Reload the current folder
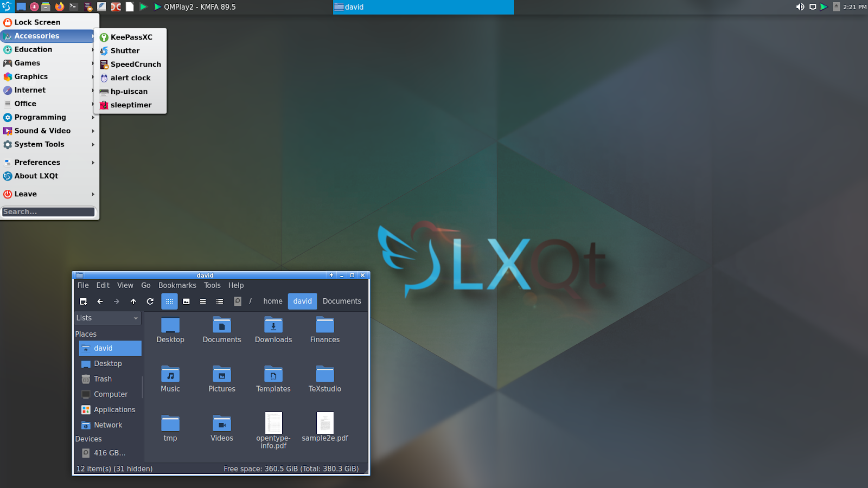 (150, 301)
